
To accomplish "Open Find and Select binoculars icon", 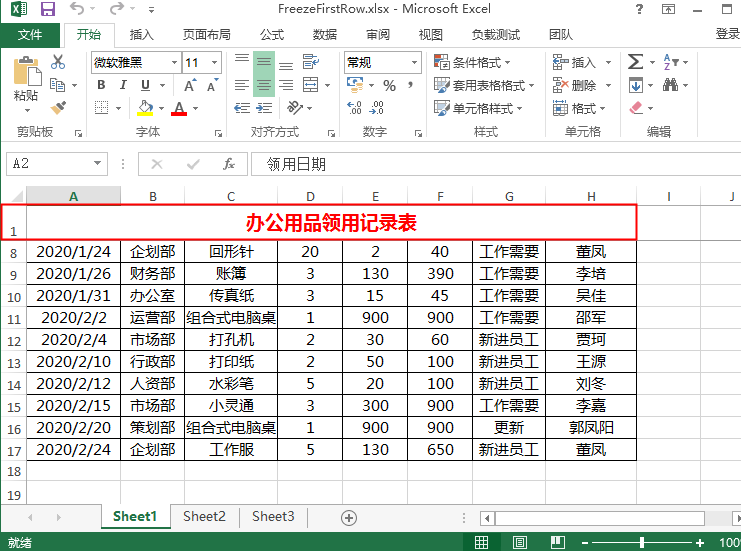I will pos(670,85).
